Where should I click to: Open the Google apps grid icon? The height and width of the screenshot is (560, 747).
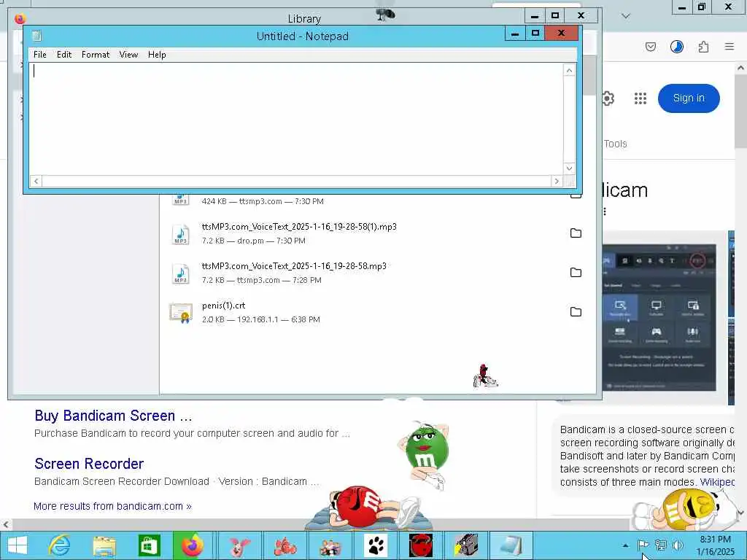[x=640, y=98]
